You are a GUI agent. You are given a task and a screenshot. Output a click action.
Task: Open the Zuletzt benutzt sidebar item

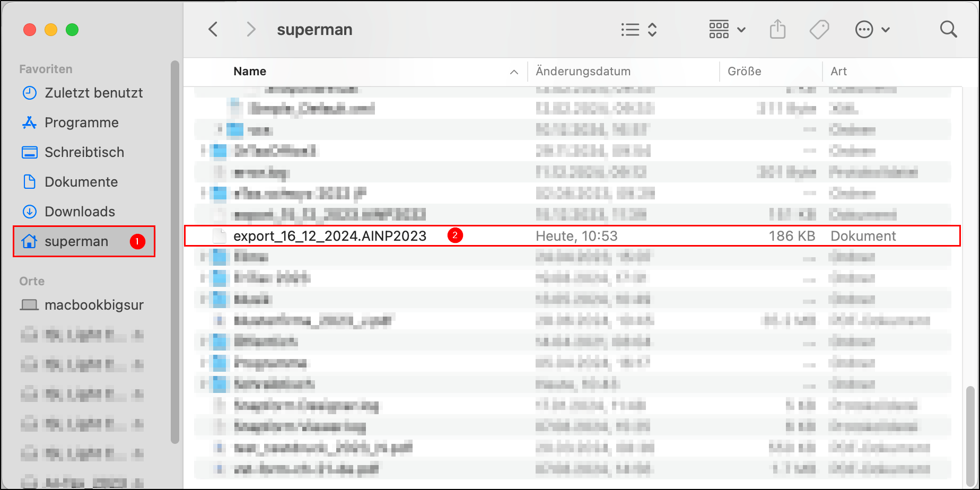(93, 93)
